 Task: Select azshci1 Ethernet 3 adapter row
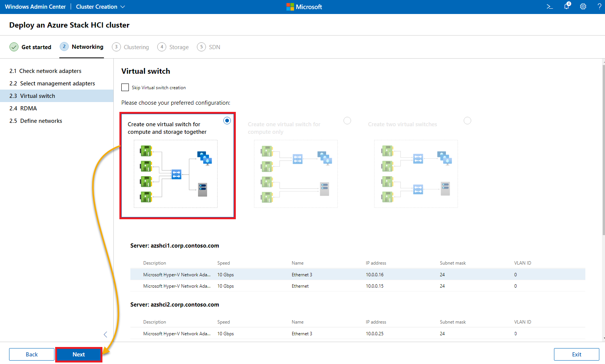358,274
